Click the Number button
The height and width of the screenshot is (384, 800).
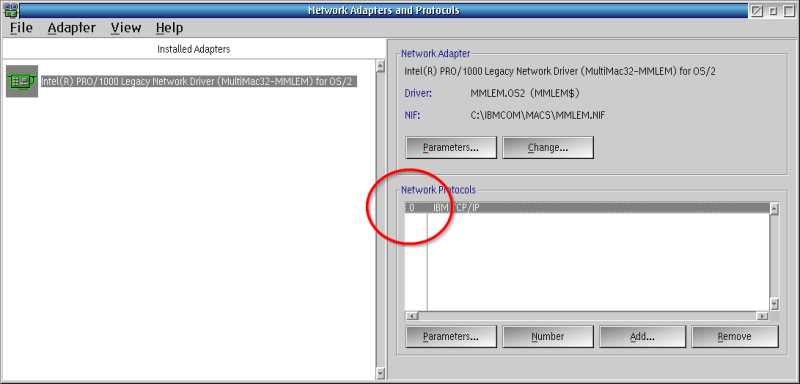coord(548,337)
